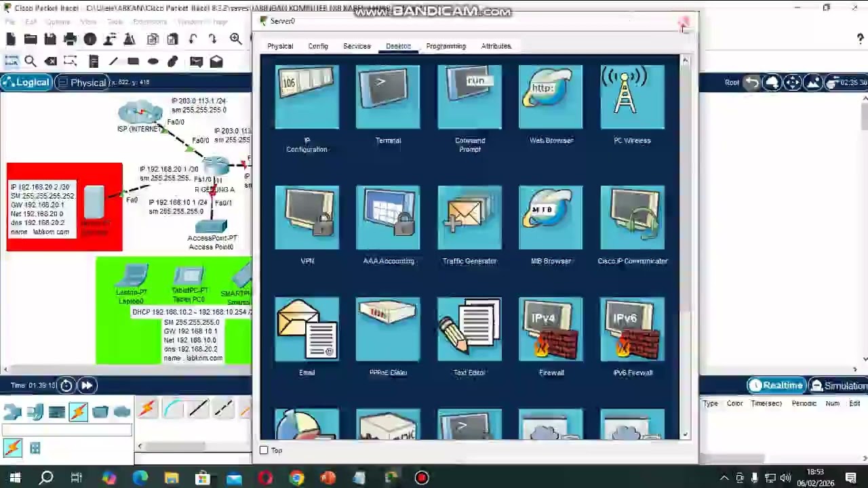Switch to Simulation mode
The width and height of the screenshot is (868, 488).
838,386
